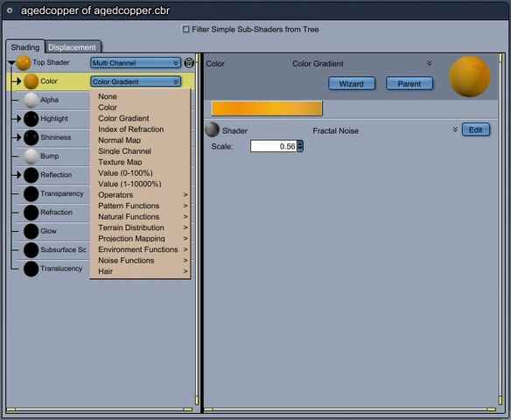The width and height of the screenshot is (511, 420).
Task: Expand the Color tree node arrow
Action: tap(18, 81)
